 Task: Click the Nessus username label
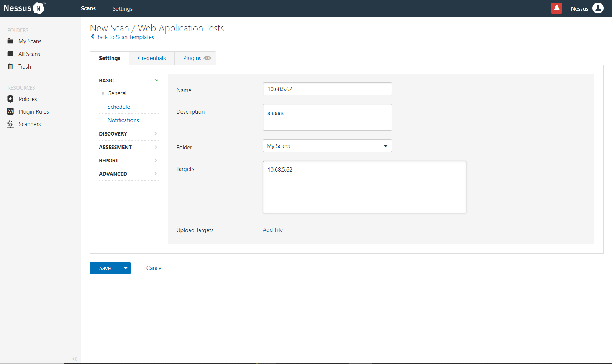point(579,8)
